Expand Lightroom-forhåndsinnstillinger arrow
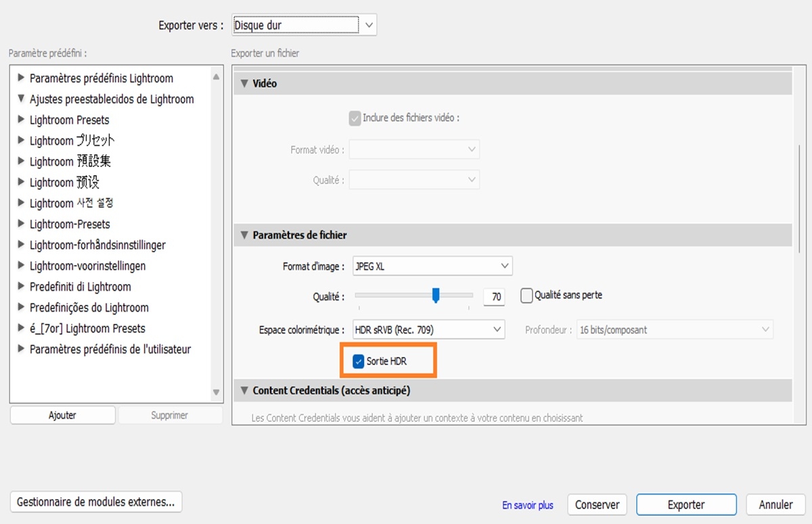 [21, 245]
